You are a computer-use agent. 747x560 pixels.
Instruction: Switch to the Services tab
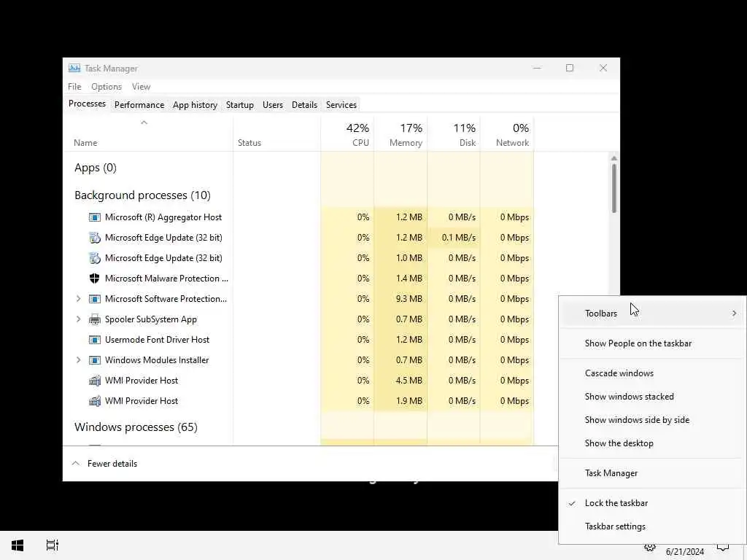[341, 105]
